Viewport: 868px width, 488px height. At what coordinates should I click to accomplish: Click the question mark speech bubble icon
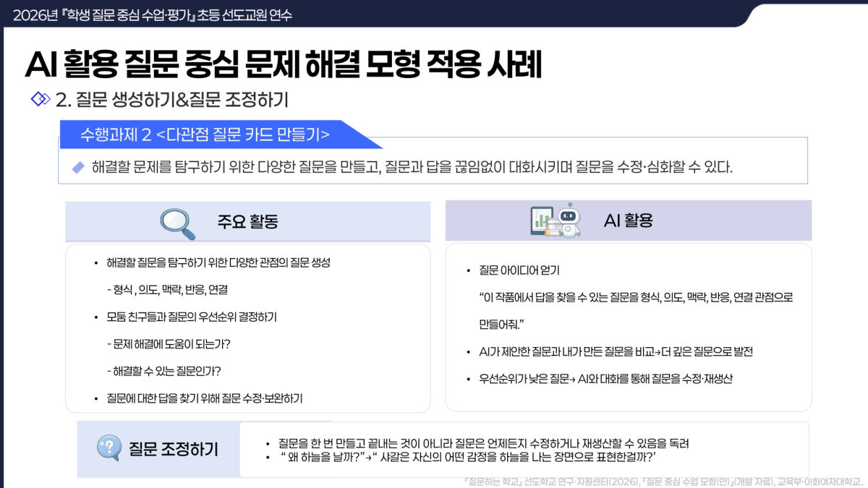[x=109, y=448]
